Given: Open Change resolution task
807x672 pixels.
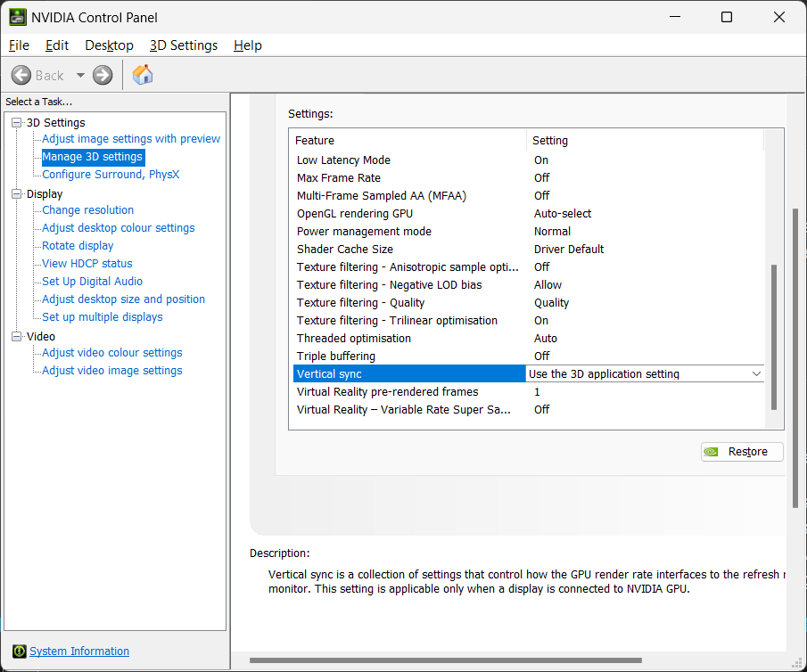Looking at the screenshot, I should [x=88, y=210].
